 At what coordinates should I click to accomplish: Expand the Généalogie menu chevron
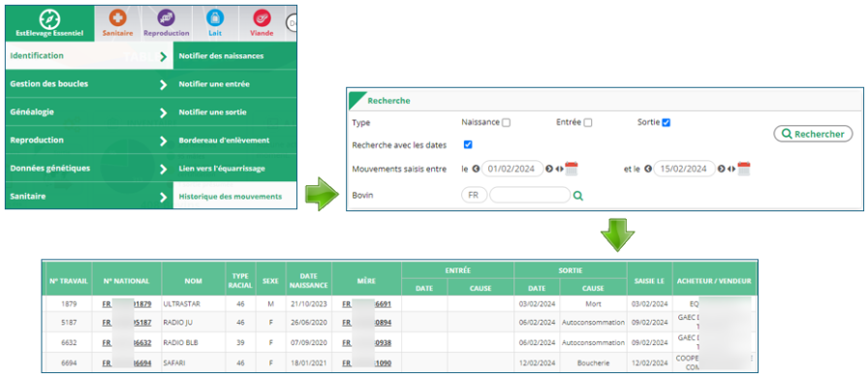(x=163, y=112)
